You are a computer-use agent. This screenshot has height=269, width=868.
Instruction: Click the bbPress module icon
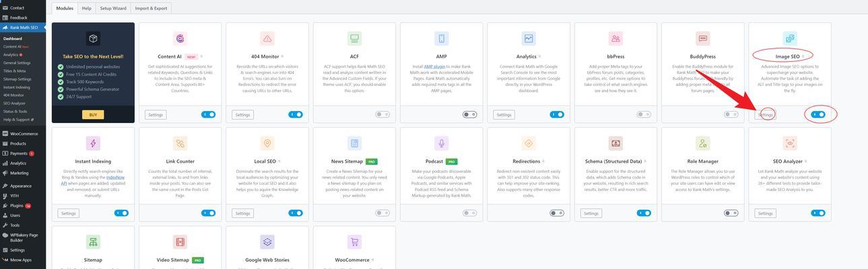click(615, 38)
